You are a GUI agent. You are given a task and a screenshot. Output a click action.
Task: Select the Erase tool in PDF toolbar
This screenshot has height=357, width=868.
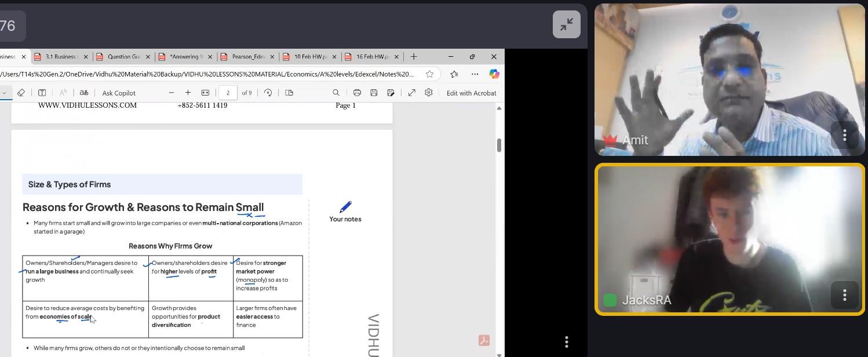point(21,93)
